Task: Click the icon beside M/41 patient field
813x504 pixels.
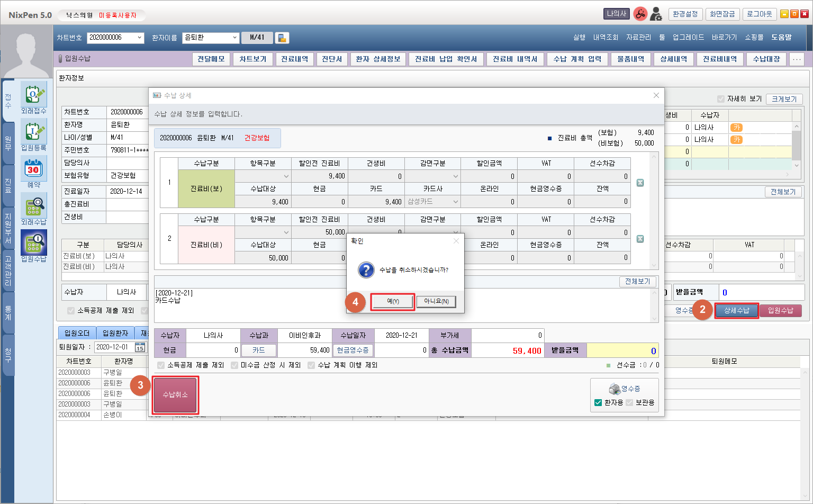Action: (x=282, y=38)
